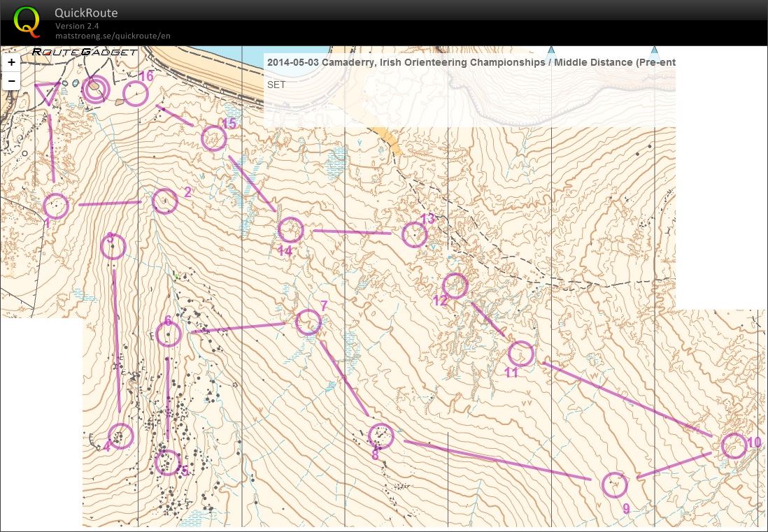
Task: Select control circle 9
Action: pyautogui.click(x=614, y=485)
